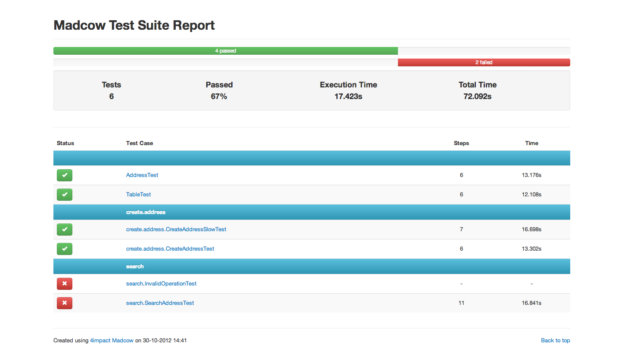Image resolution: width=640 pixels, height=360 pixels.
Task: Click the Madcow Test Suite Report heading
Action: pyautogui.click(x=134, y=25)
